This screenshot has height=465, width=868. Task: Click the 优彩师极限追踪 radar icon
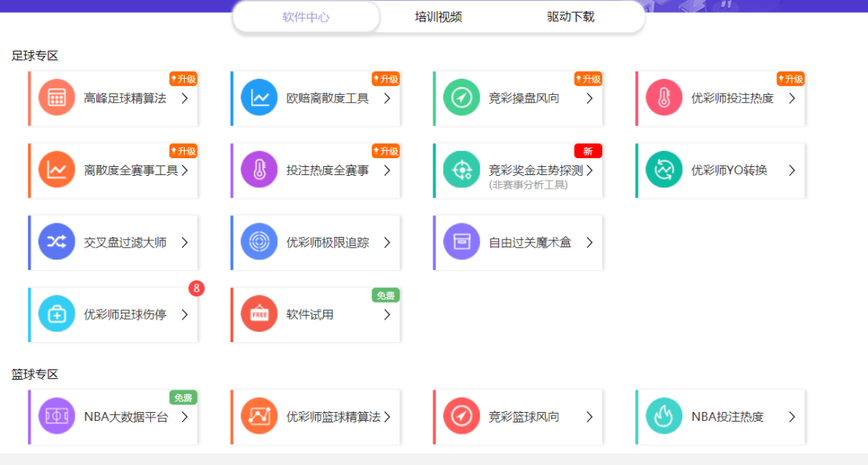pyautogui.click(x=259, y=243)
